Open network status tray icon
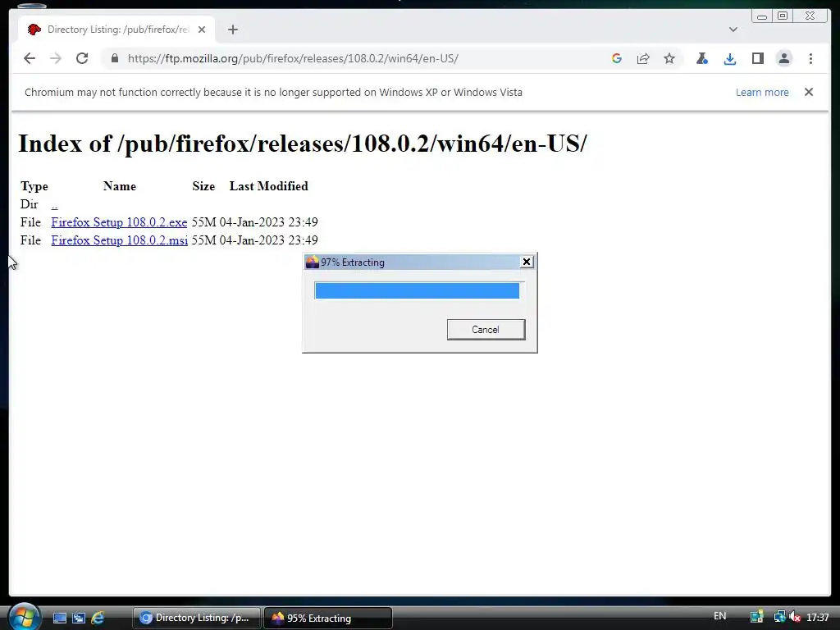This screenshot has width=840, height=630. (779, 617)
